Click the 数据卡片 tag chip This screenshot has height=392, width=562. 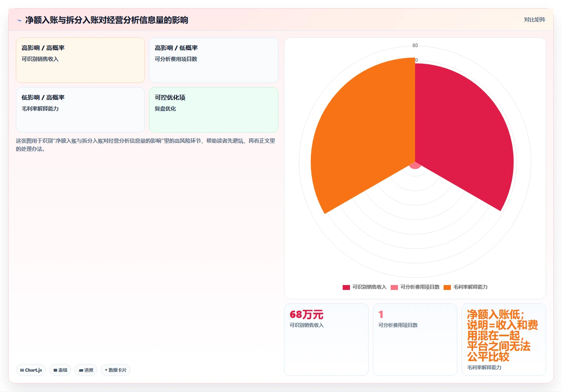(116, 370)
